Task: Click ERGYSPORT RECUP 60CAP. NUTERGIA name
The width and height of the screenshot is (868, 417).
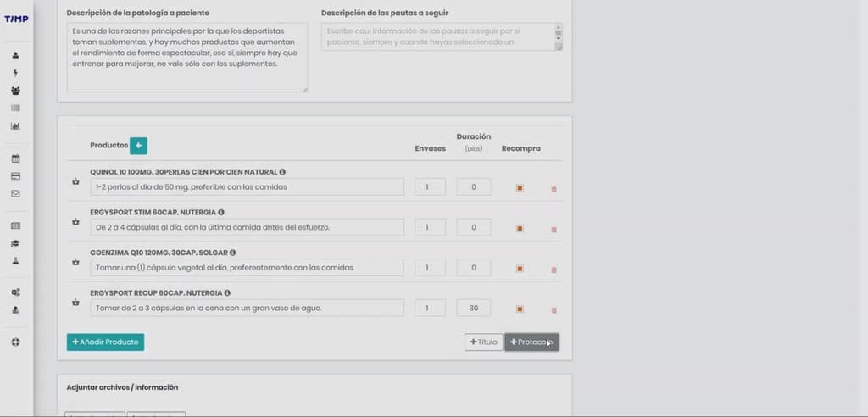Action: pos(156,293)
